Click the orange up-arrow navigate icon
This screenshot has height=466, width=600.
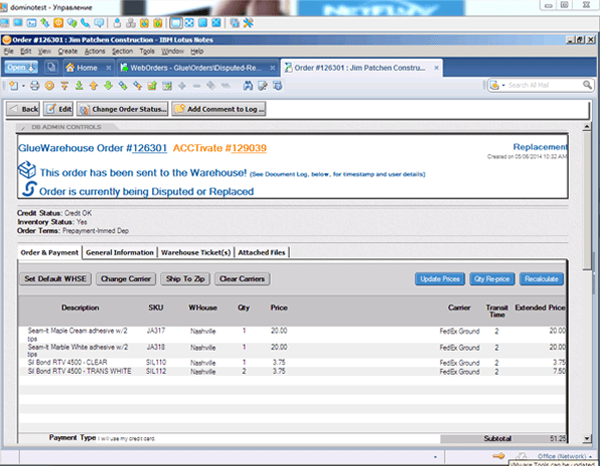pos(94,86)
